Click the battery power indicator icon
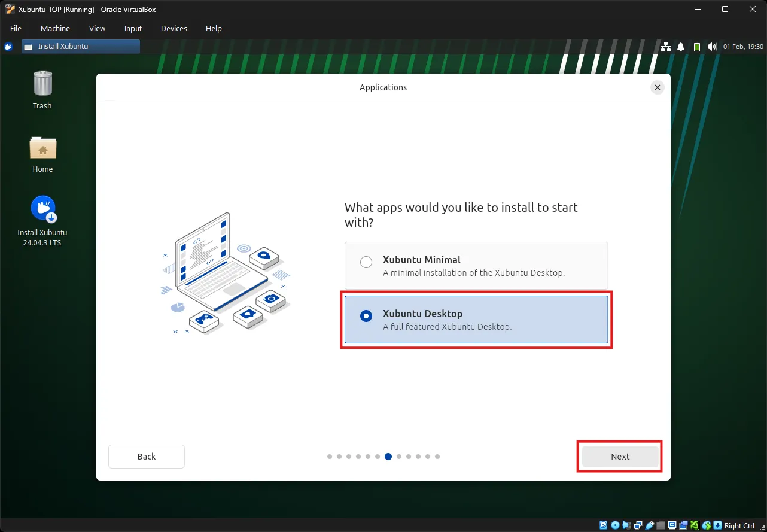 [x=696, y=47]
